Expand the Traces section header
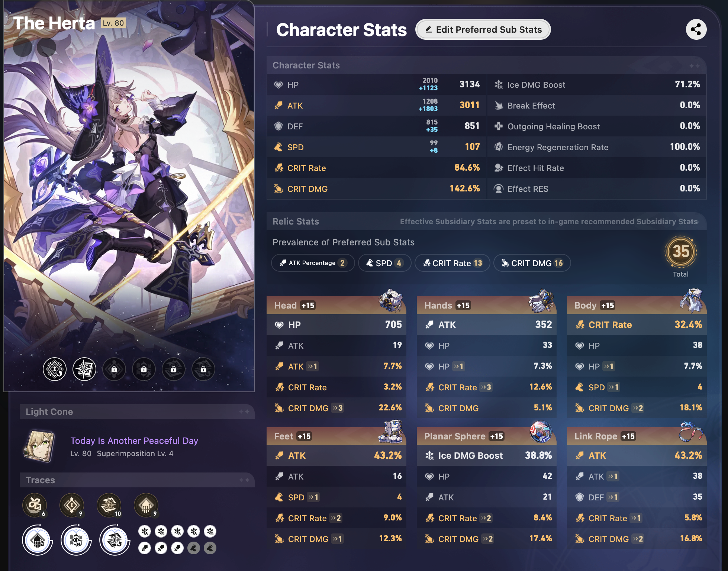Image resolution: width=728 pixels, height=571 pixels. [137, 480]
